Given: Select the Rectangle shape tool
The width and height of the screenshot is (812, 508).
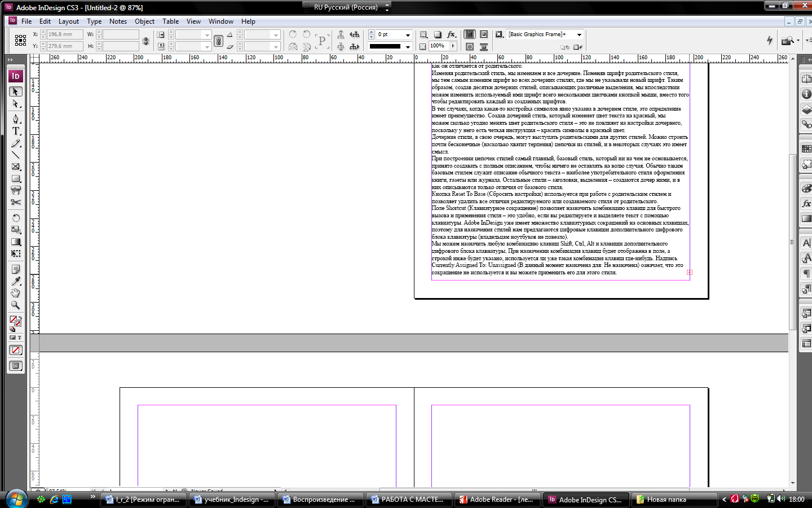Looking at the screenshot, I should click(x=16, y=178).
